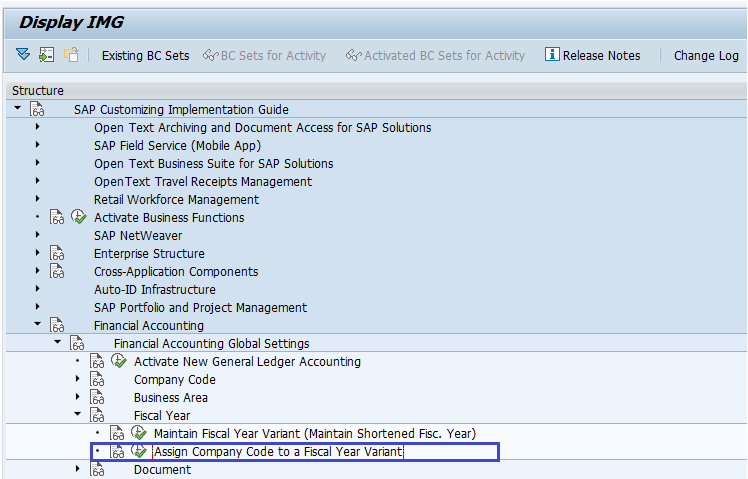Select Retail Workforce Management label
The height and width of the screenshot is (479, 748).
(x=177, y=200)
